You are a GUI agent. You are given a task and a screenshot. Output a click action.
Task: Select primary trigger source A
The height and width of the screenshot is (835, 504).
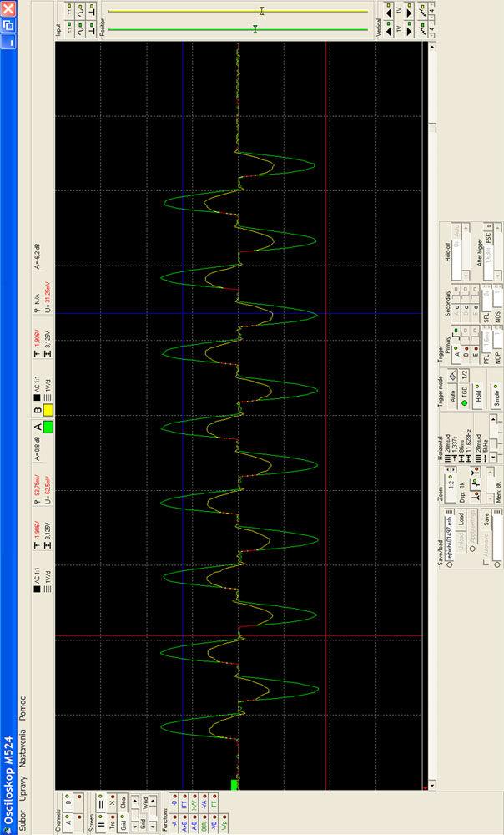tap(456, 354)
